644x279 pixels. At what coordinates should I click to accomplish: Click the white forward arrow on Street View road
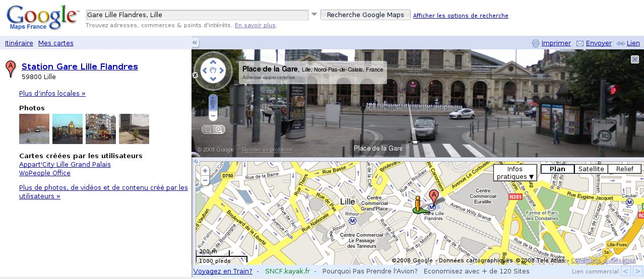[x=415, y=142]
